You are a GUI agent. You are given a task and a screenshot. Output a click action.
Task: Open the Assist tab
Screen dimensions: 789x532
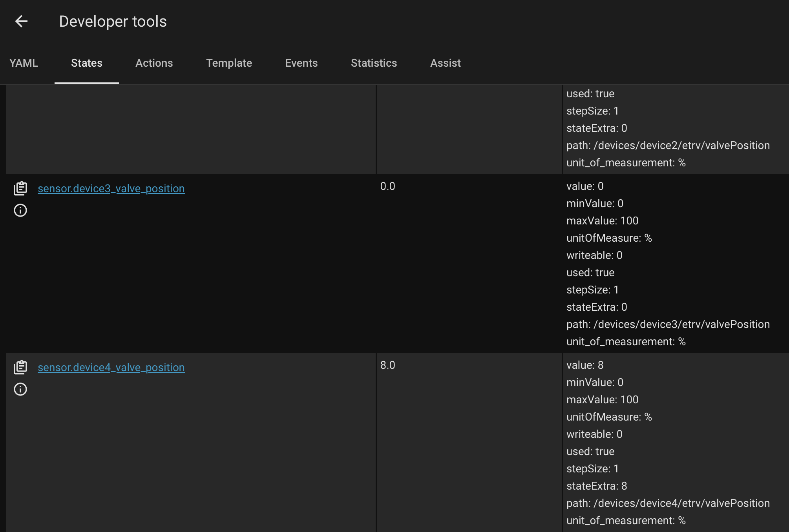445,63
